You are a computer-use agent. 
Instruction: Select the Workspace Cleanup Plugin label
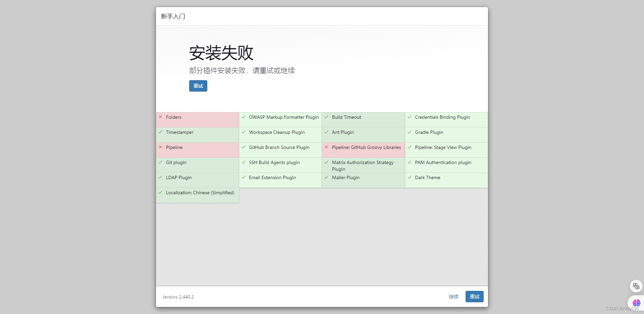tap(277, 132)
